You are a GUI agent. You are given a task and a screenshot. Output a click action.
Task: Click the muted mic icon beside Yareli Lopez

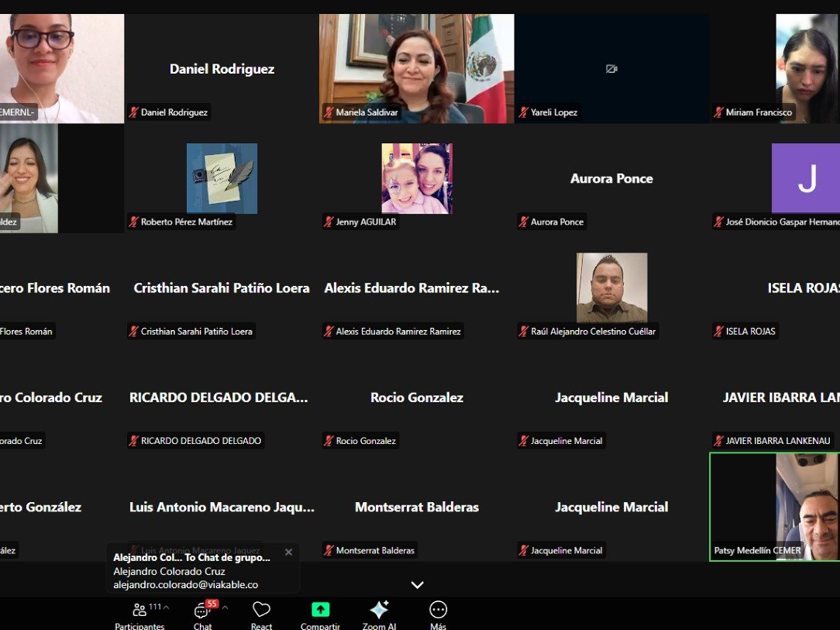[x=524, y=112]
